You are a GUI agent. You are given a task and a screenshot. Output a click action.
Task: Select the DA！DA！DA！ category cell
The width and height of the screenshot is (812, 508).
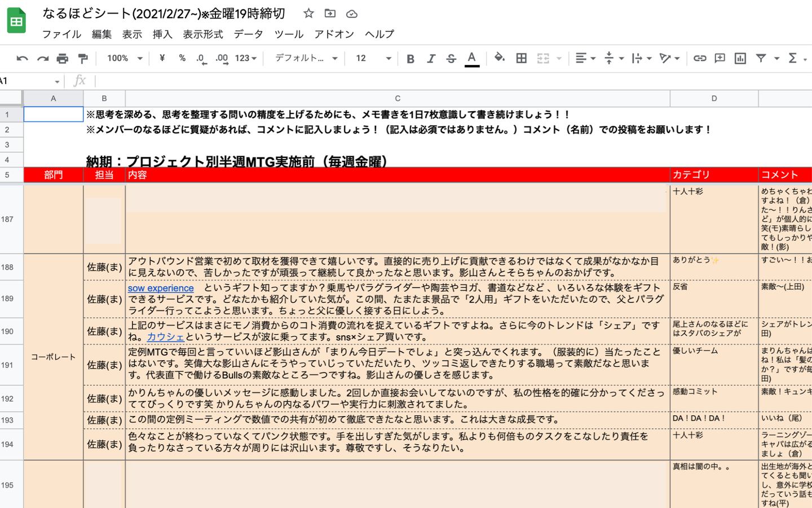[x=714, y=421]
